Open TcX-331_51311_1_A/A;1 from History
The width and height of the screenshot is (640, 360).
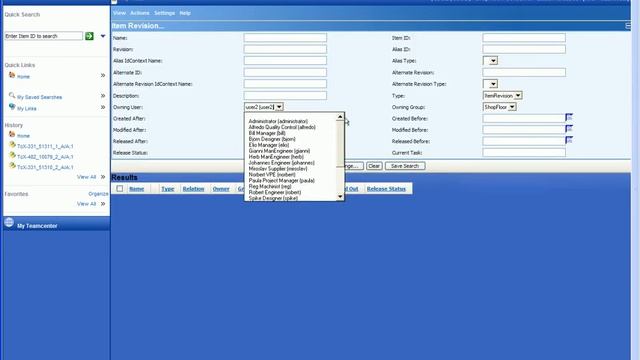click(x=45, y=146)
